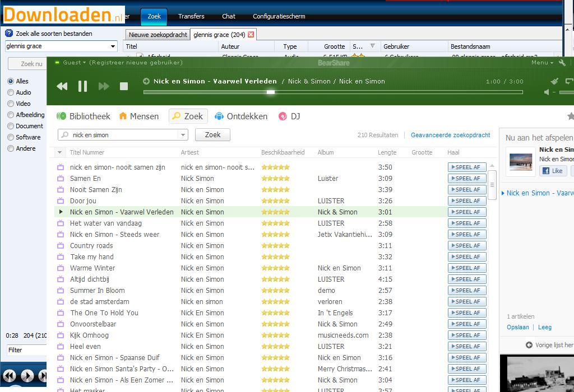Click the results list vertical scrollbar
This screenshot has width=574, height=392.
pyautogui.click(x=492, y=185)
